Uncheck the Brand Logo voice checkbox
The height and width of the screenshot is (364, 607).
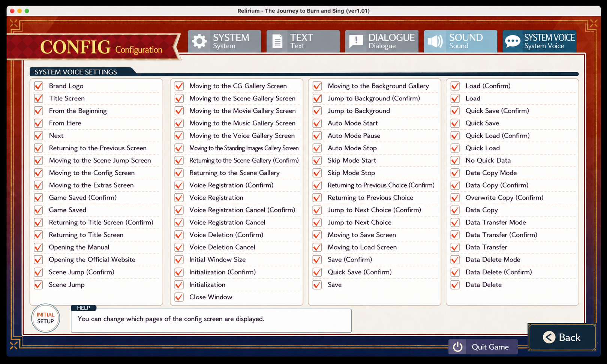point(38,86)
